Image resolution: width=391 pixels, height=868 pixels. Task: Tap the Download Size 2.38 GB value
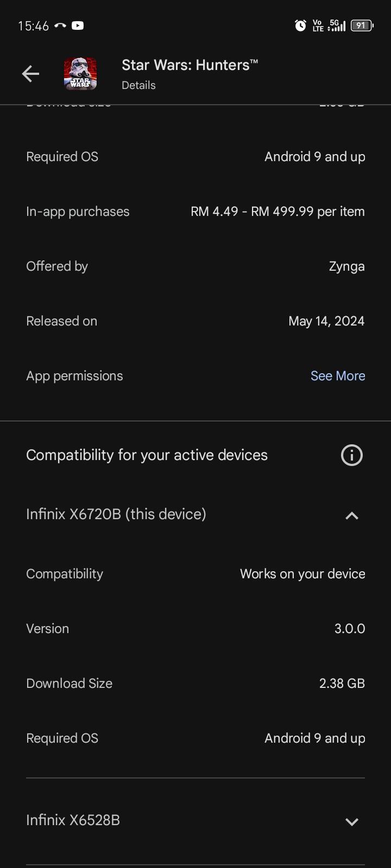click(342, 684)
